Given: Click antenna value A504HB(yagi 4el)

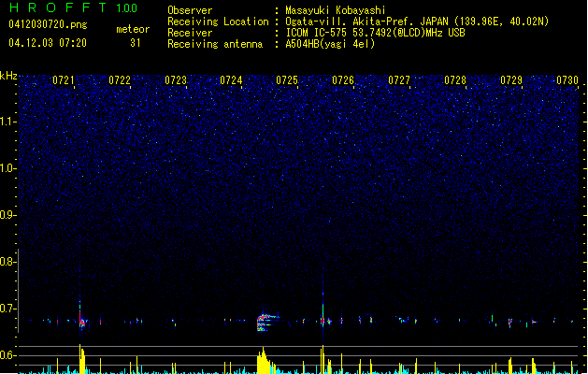Looking at the screenshot, I should (x=330, y=44).
